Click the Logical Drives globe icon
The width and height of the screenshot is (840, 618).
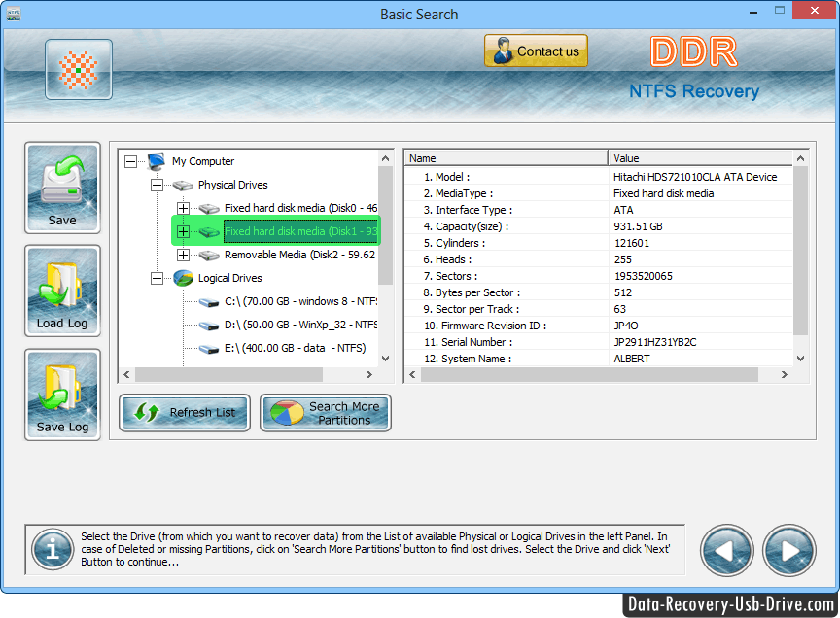(183, 278)
